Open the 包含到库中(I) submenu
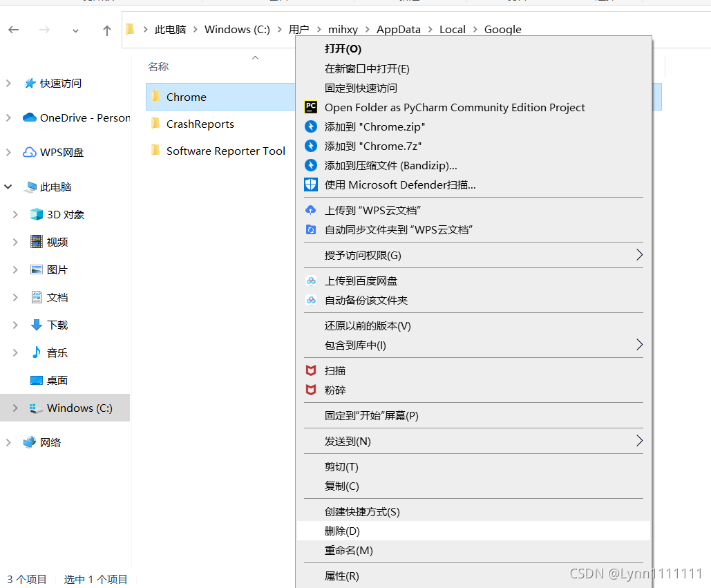The height and width of the screenshot is (588, 711). [x=474, y=345]
